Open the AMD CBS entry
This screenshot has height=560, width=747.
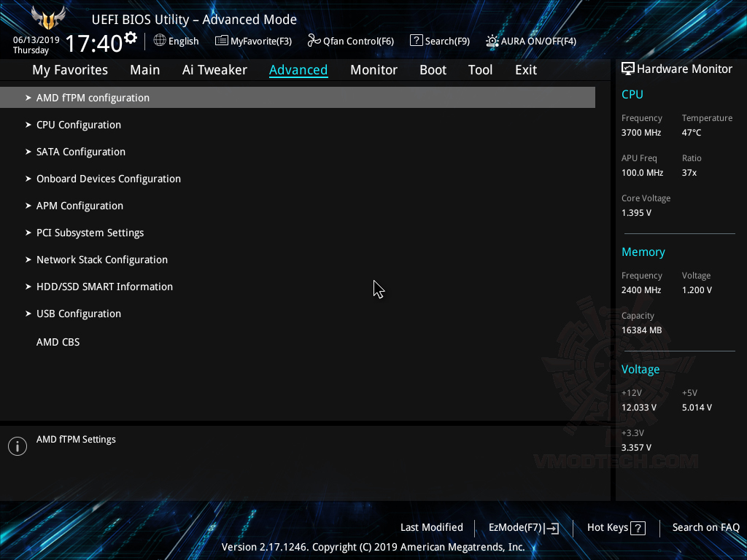click(58, 342)
